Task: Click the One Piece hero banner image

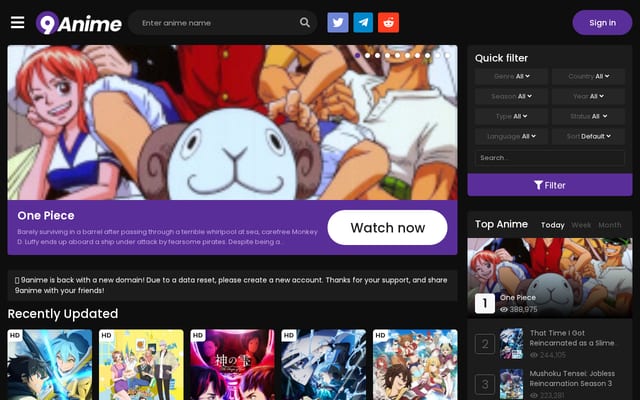Action: tap(232, 122)
